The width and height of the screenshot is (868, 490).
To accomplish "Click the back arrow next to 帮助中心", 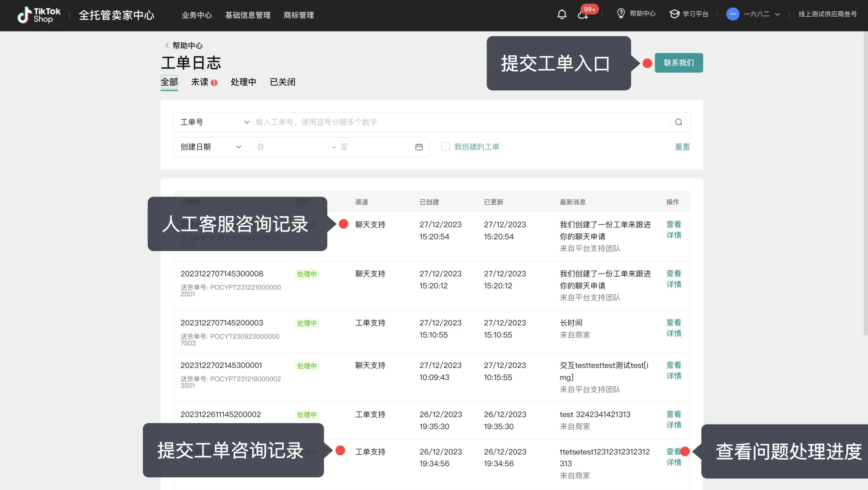I will [167, 46].
